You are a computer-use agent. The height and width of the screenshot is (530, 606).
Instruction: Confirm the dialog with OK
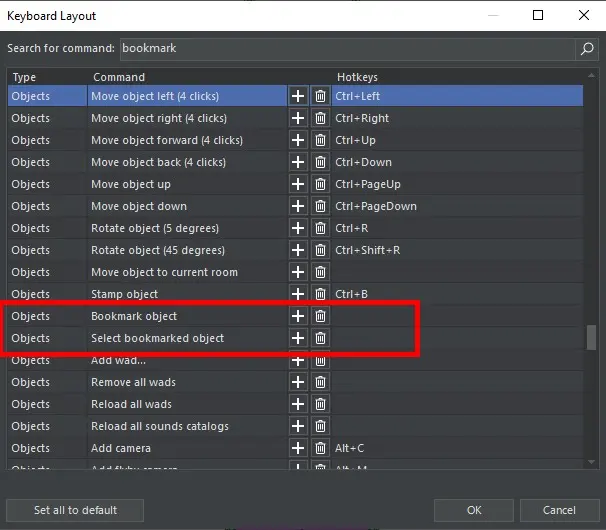pyautogui.click(x=474, y=510)
